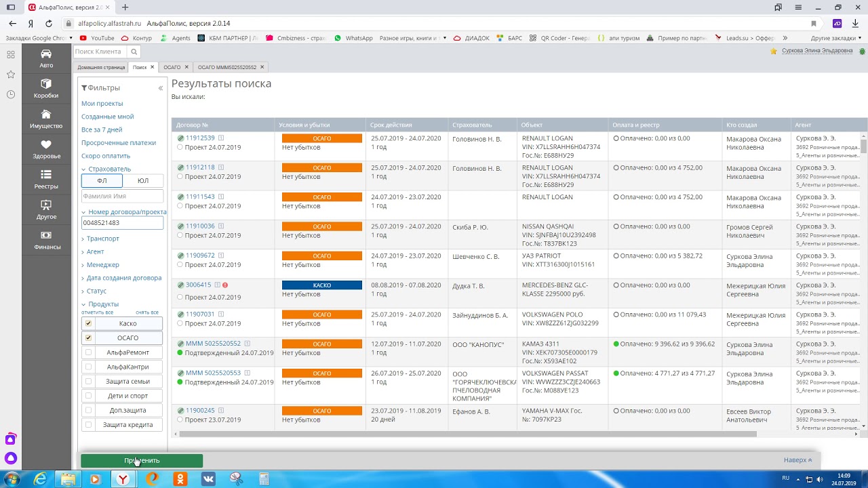
Task: Click the Наверх link at bottom right
Action: point(797,460)
